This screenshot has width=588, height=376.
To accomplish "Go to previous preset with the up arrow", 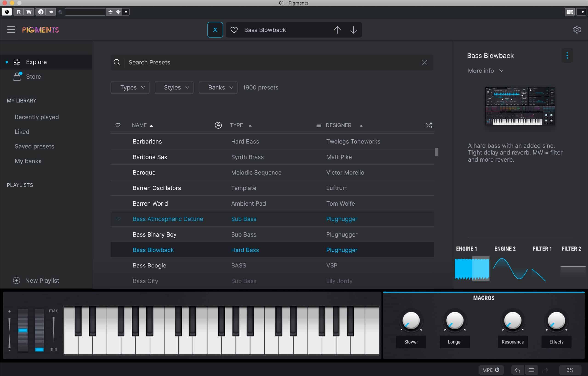I will pyautogui.click(x=337, y=30).
